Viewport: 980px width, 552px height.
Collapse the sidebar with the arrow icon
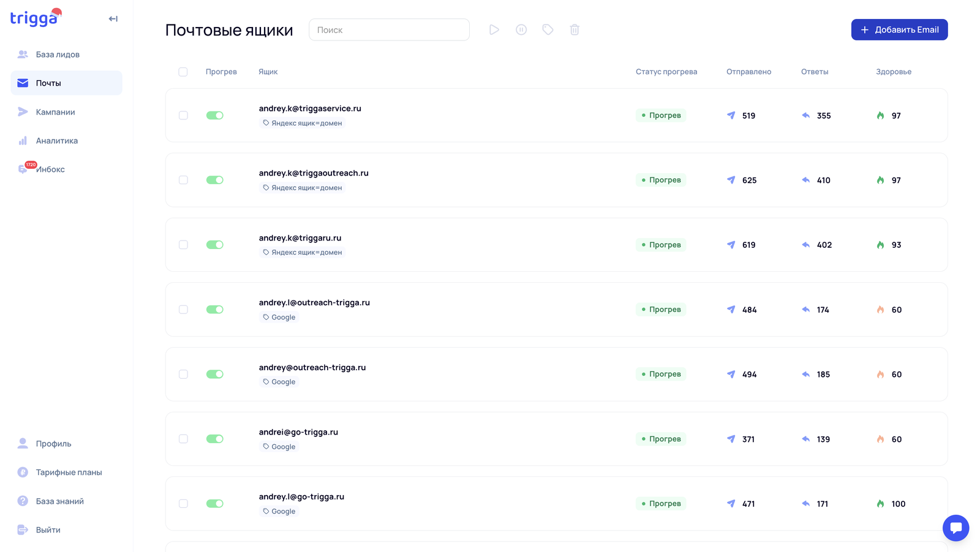(113, 19)
